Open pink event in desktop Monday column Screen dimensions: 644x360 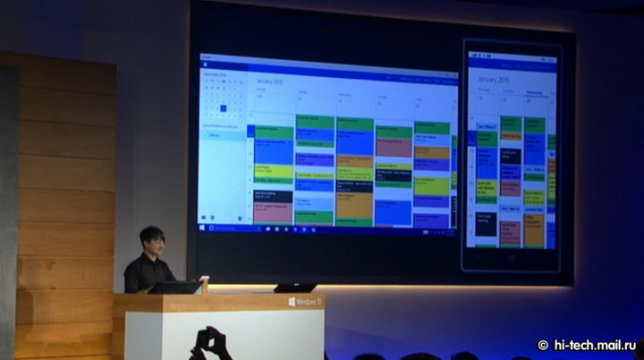pos(273,213)
